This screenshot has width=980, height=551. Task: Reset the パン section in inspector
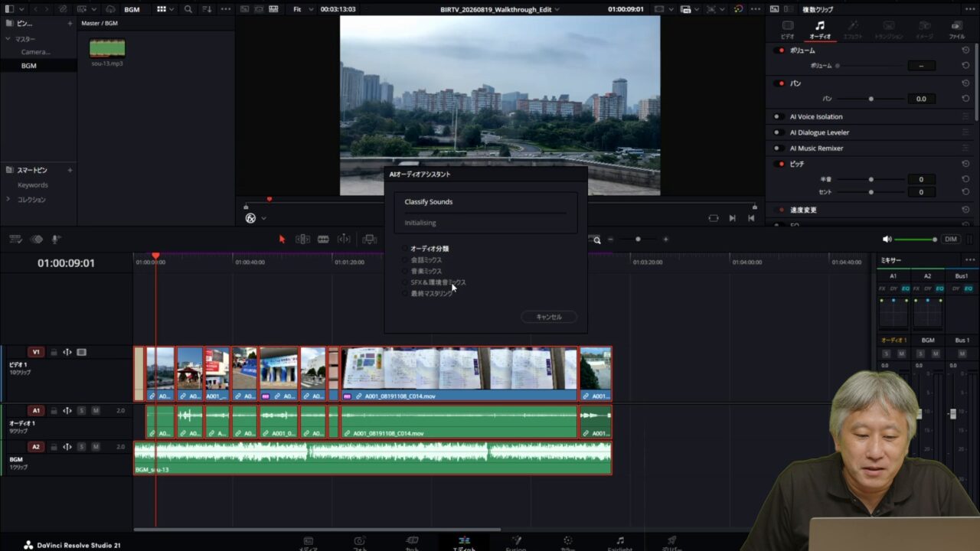tap(965, 83)
